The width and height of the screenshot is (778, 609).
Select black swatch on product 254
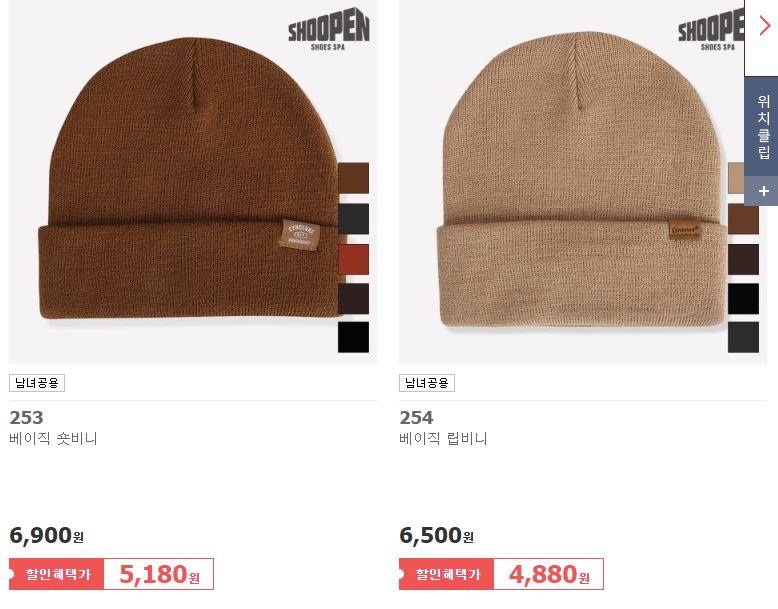tap(743, 299)
